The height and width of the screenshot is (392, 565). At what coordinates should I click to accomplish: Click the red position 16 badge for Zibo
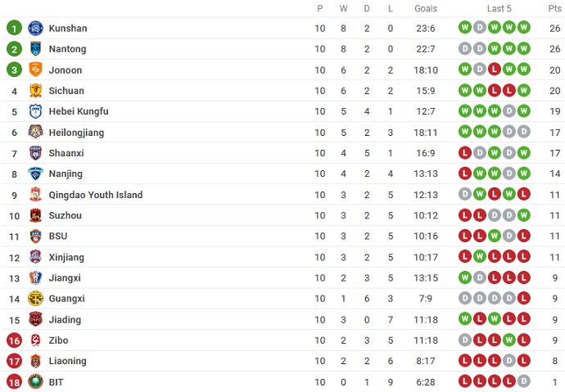pyautogui.click(x=14, y=340)
